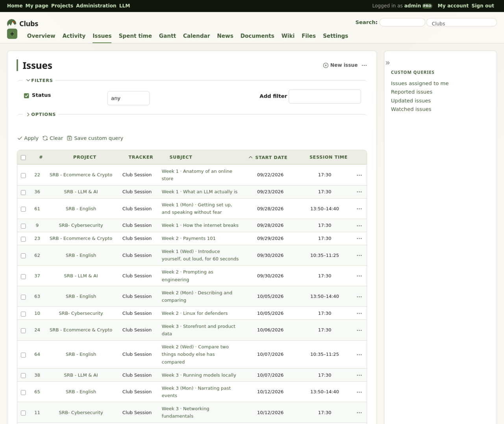
Task: Click the Apply checkmark button
Action: [x=28, y=138]
